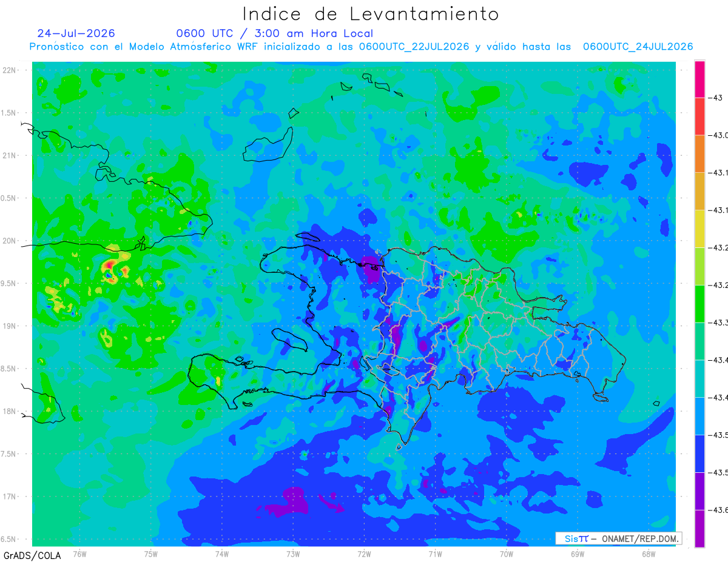Click the 18N latitude label
The width and height of the screenshot is (728, 562).
pyautogui.click(x=10, y=411)
